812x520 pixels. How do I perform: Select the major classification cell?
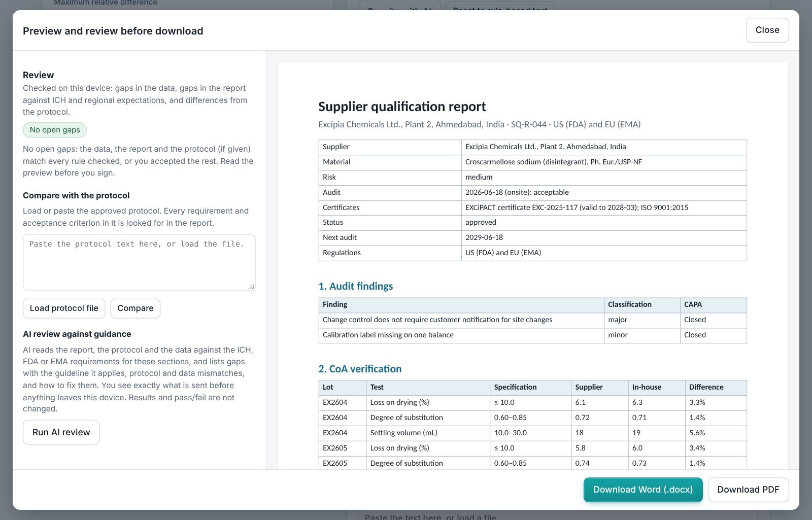tap(642, 320)
